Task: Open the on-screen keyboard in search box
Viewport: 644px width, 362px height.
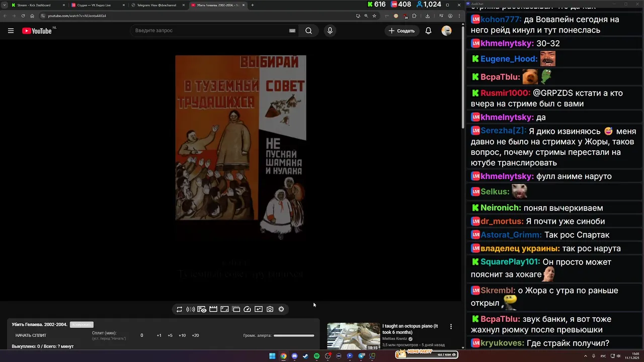Action: pos(292,31)
